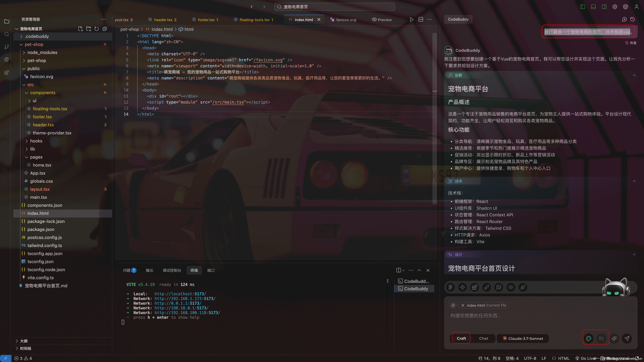Open CodeBuddy chat history
The width and height of the screenshot is (644, 362).
tap(632, 19)
